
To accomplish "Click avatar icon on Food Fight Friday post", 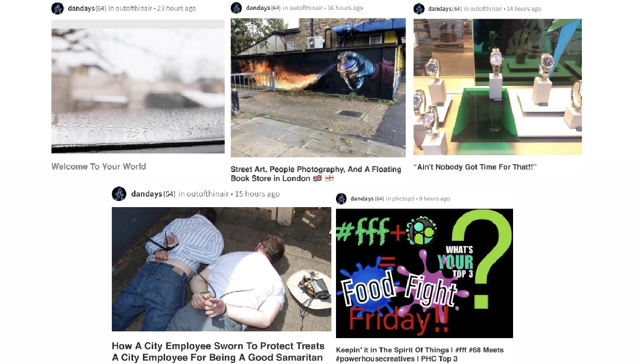I will (x=341, y=199).
